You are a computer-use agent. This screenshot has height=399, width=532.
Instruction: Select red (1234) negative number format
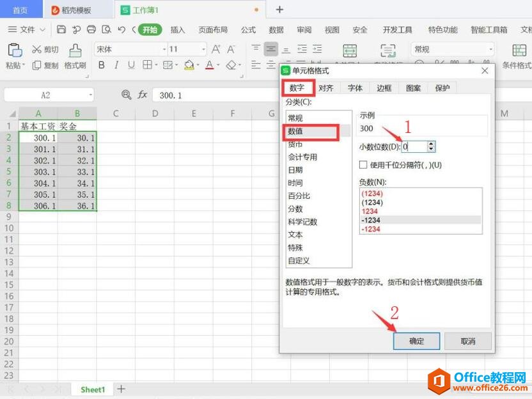coord(372,193)
